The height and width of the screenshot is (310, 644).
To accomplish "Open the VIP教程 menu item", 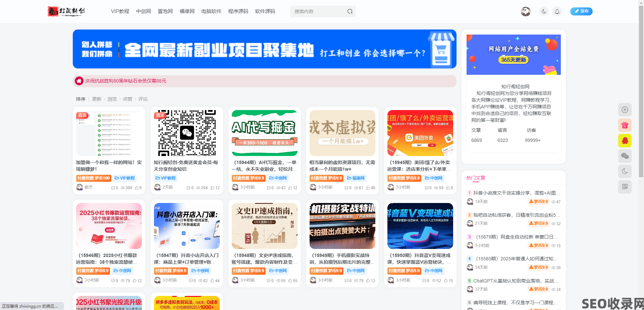I will (x=120, y=11).
